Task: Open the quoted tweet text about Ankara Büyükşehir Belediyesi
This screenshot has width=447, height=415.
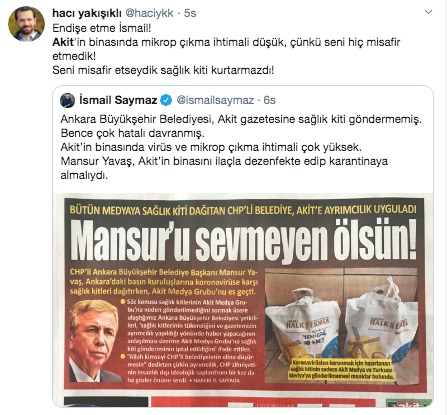Action: (x=241, y=147)
